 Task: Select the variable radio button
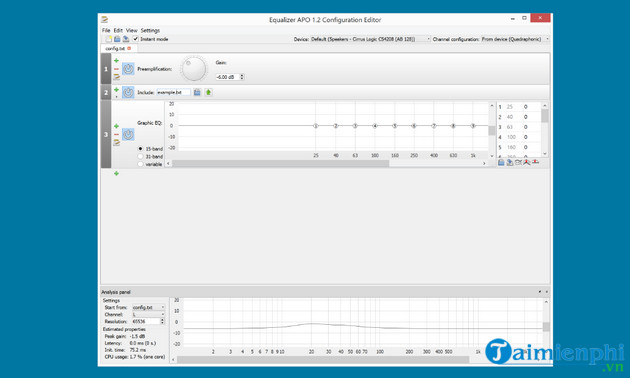coord(140,164)
